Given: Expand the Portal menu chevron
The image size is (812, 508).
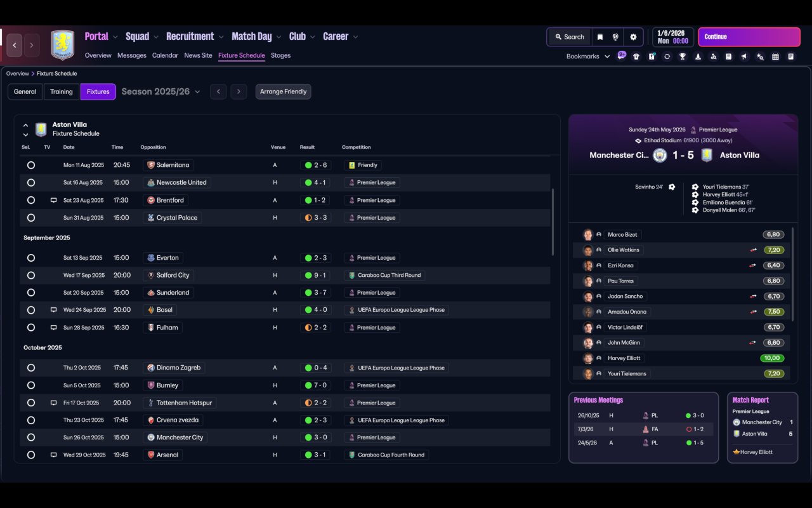Looking at the screenshot, I should pos(115,37).
